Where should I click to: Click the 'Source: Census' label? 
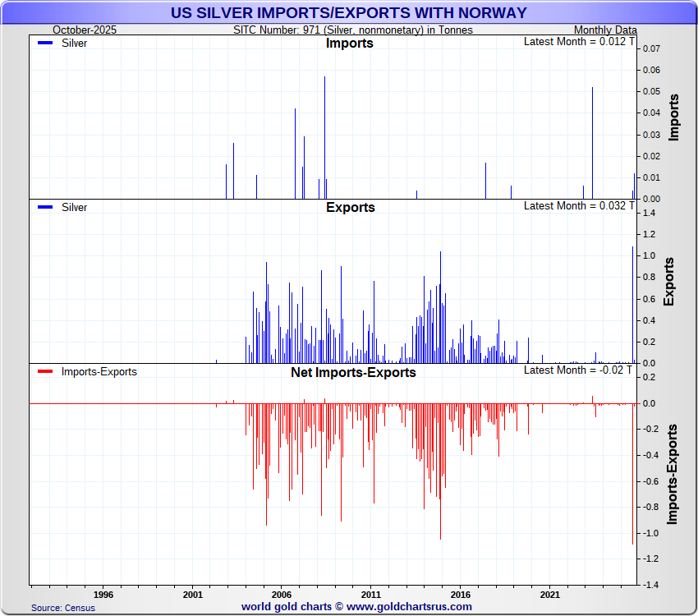pos(63,608)
